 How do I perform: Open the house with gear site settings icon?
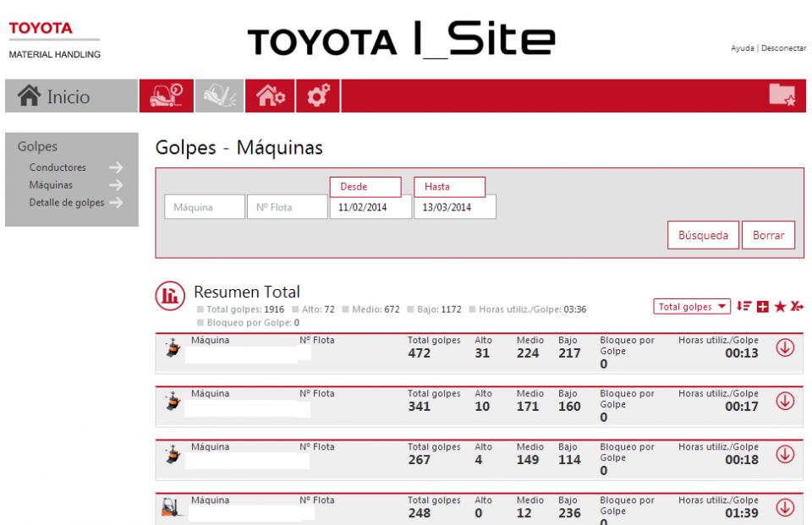(270, 96)
